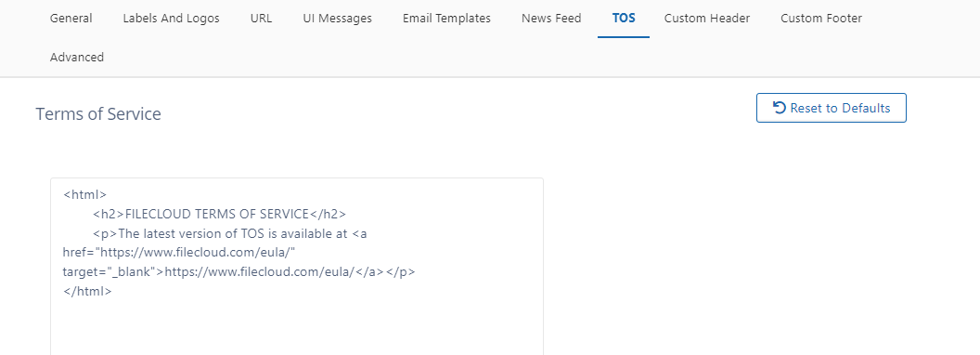The width and height of the screenshot is (980, 355).
Task: Open the General tab
Action: (x=71, y=19)
